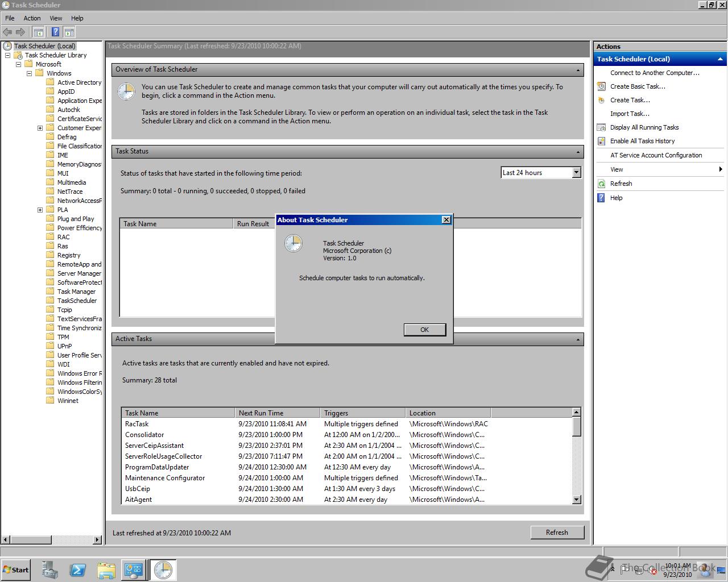Sort Active Tasks by Next Run Time

coord(278,413)
